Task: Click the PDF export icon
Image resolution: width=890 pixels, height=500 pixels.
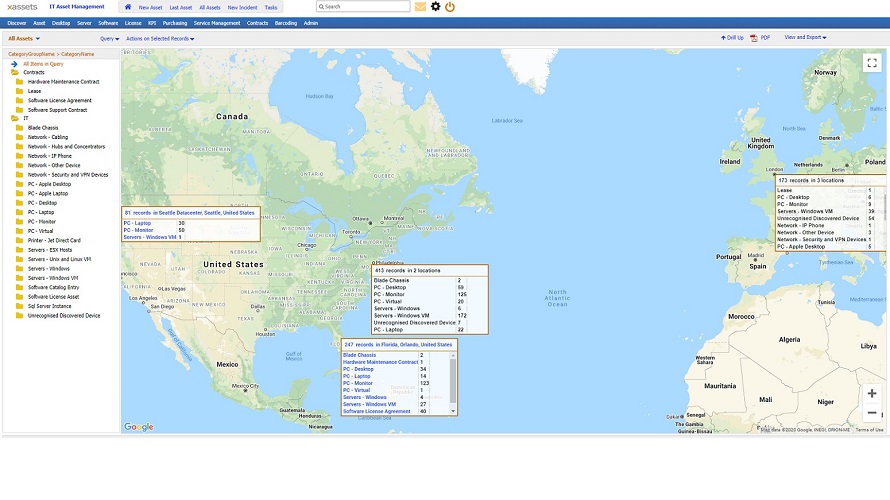Action: [x=754, y=37]
